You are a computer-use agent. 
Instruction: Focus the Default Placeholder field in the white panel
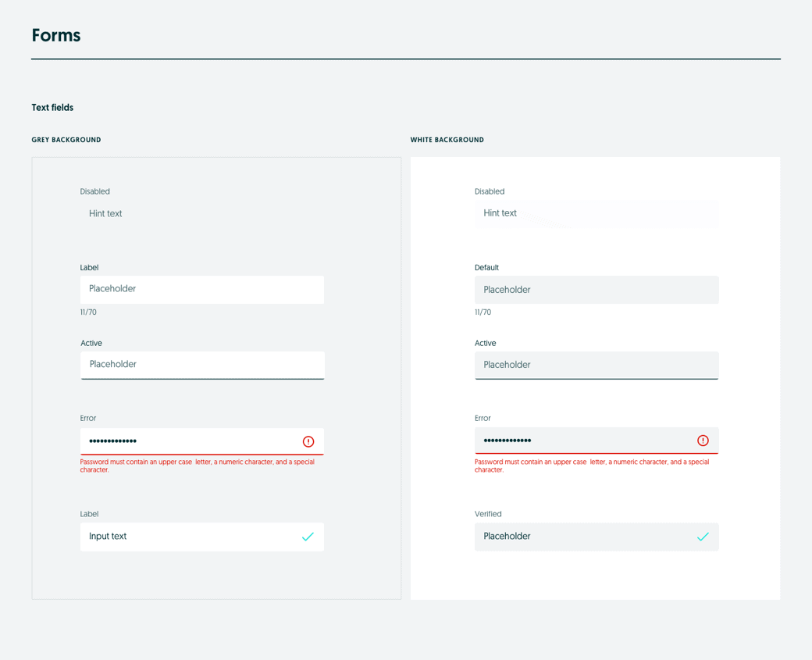pos(596,290)
